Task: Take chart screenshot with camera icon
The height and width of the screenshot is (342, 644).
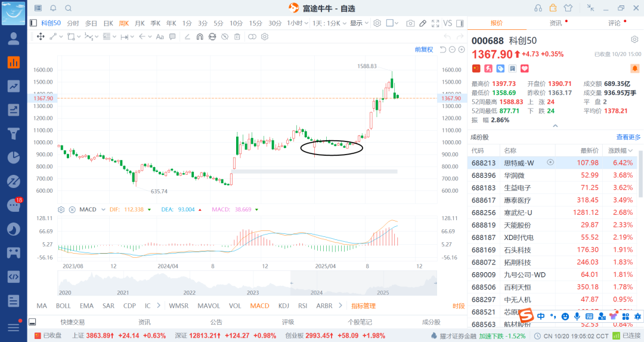Action: 410,23
